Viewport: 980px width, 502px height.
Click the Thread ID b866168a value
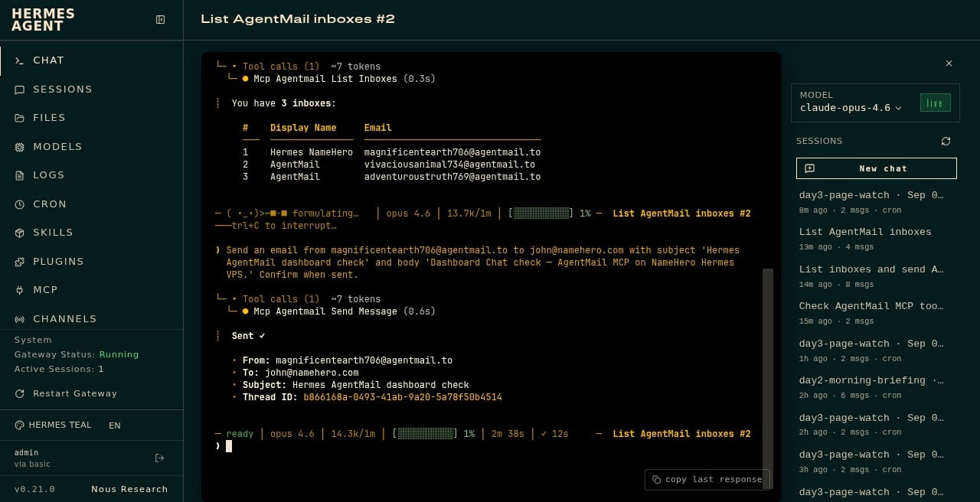(x=403, y=397)
